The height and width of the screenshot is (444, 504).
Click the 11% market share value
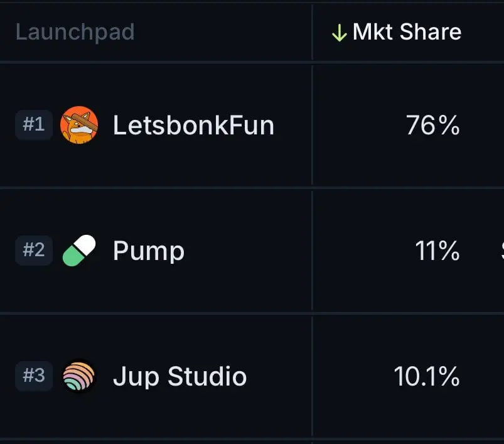437,251
